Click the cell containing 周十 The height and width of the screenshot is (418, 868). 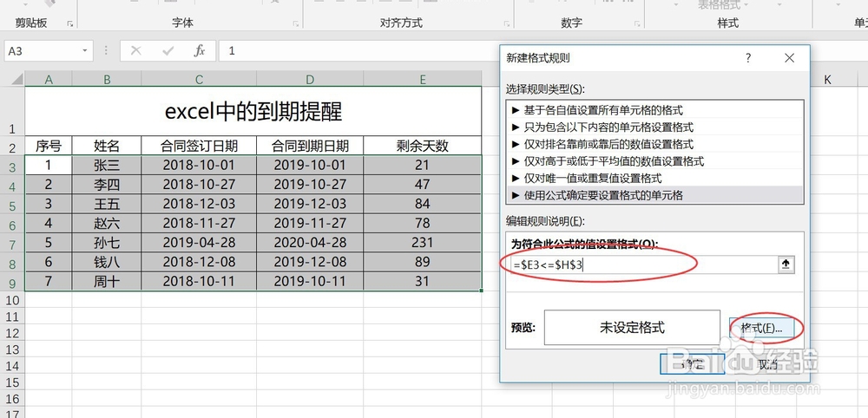(107, 282)
